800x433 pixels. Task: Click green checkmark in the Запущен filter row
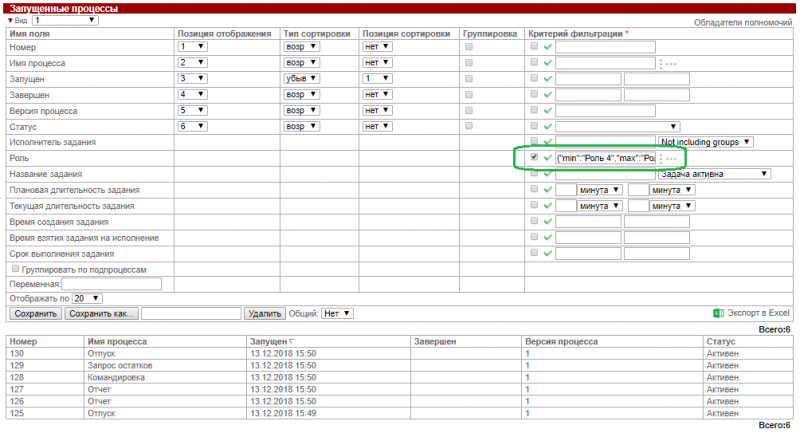pos(548,79)
